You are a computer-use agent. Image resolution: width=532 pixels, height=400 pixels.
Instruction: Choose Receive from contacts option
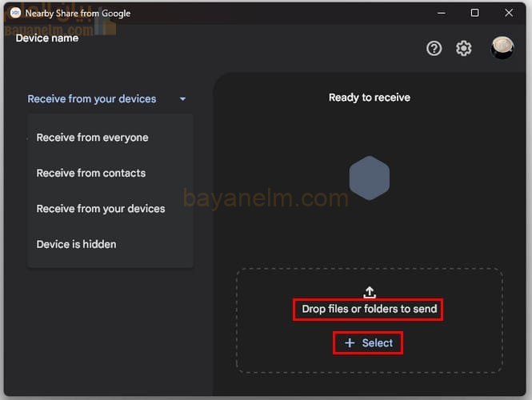(91, 173)
